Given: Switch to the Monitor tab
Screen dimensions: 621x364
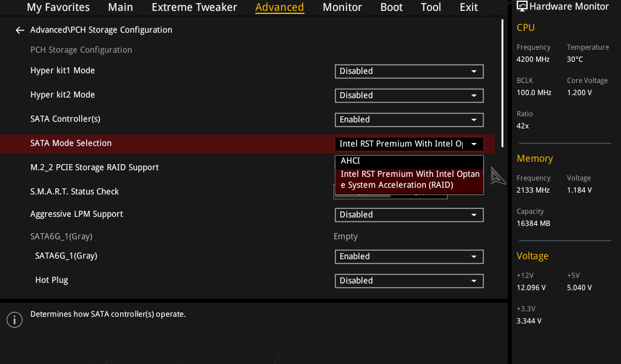Looking at the screenshot, I should pyautogui.click(x=342, y=7).
